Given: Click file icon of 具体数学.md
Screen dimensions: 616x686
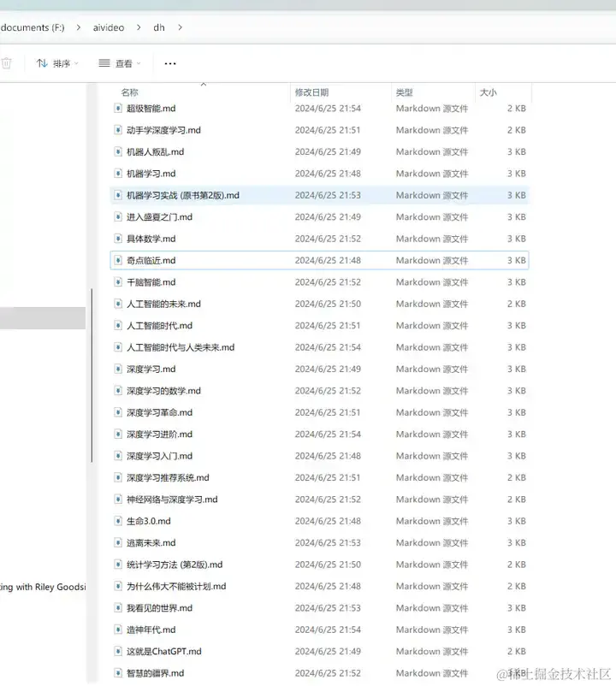Looking at the screenshot, I should click(118, 239).
